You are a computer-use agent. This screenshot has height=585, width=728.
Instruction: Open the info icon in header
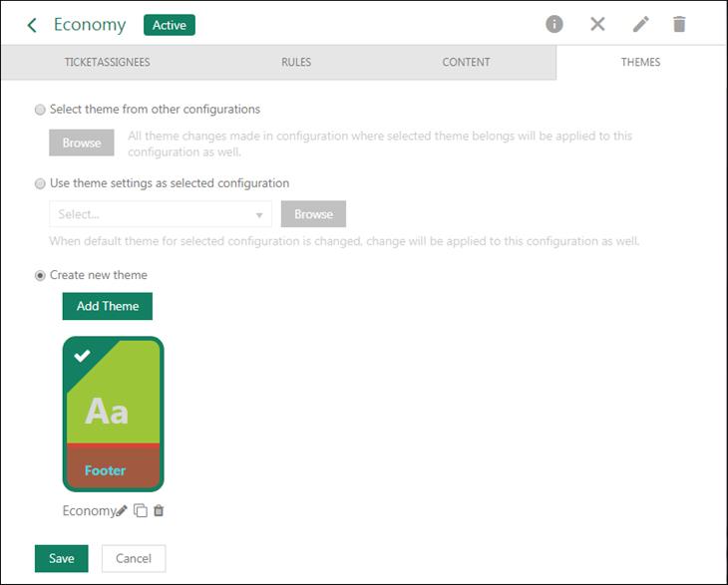(x=554, y=25)
